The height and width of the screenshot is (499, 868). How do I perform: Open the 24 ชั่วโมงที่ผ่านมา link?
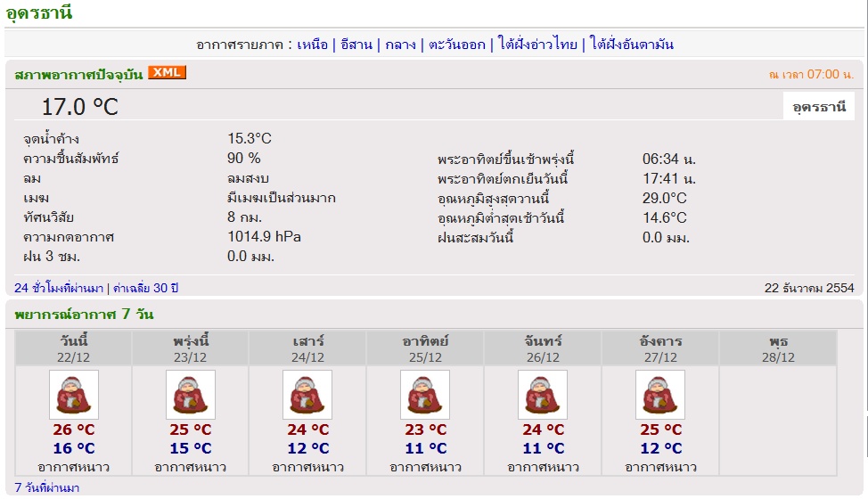(x=59, y=288)
